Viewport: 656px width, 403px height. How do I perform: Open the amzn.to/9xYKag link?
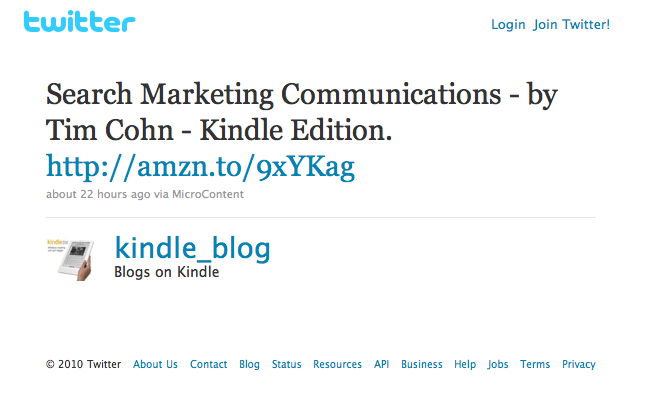[x=200, y=166]
